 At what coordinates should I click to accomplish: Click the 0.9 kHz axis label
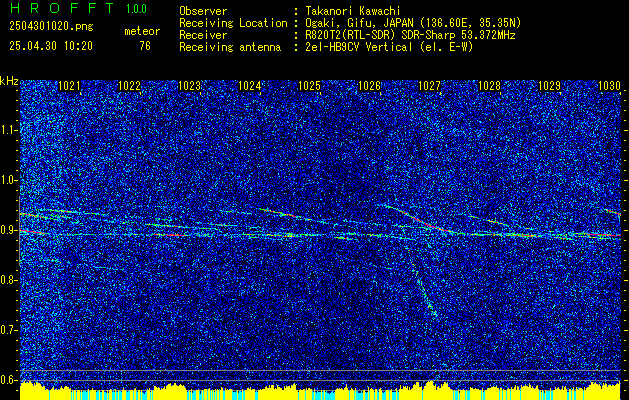(8, 230)
